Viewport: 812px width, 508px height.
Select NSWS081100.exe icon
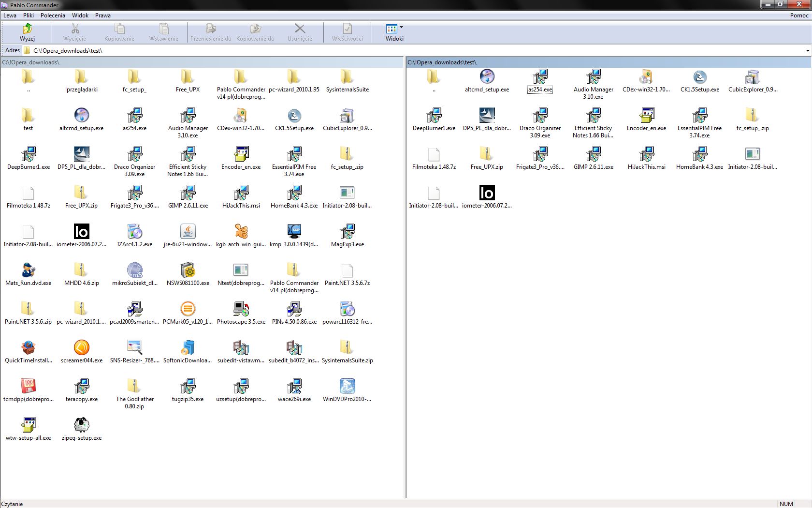click(188, 270)
